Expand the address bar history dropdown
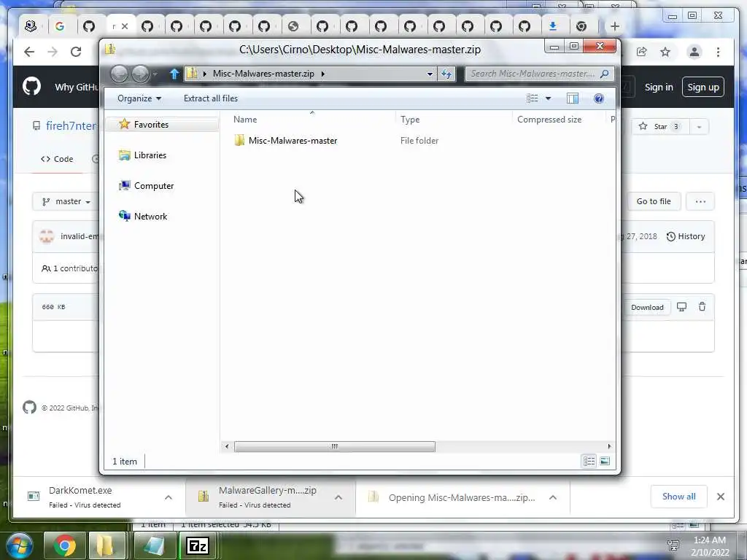747x560 pixels. pos(430,74)
